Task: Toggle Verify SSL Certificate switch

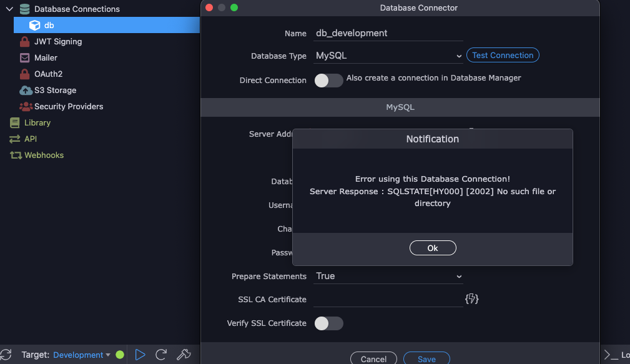Action: [x=328, y=323]
